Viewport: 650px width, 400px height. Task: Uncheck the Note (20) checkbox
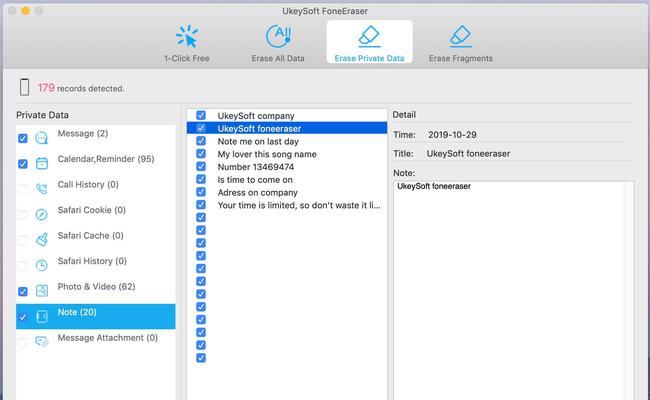[x=23, y=317]
